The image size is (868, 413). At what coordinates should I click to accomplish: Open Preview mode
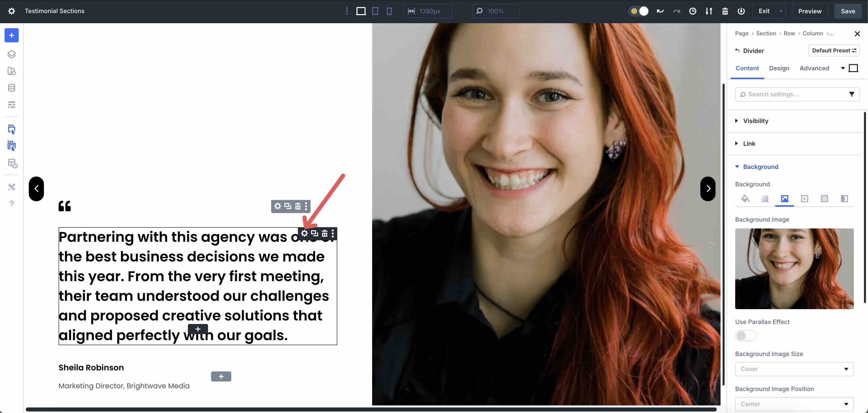pos(810,11)
